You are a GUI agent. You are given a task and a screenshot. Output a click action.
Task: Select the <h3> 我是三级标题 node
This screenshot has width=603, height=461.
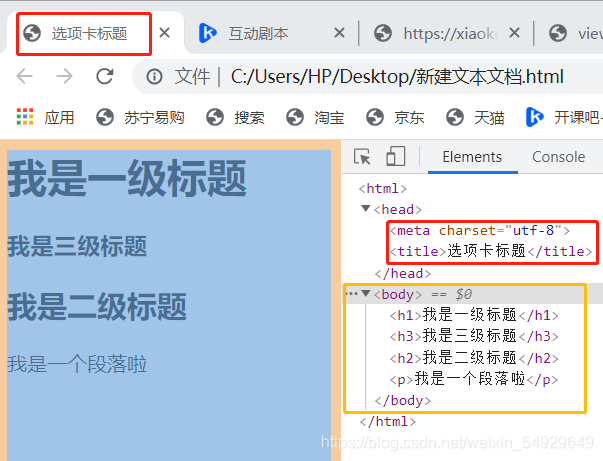coord(474,336)
